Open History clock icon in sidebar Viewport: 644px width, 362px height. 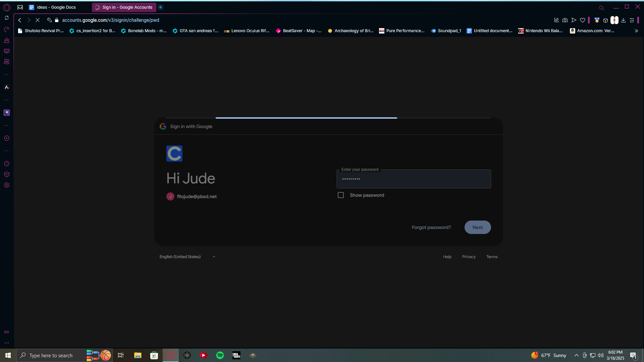click(7, 164)
